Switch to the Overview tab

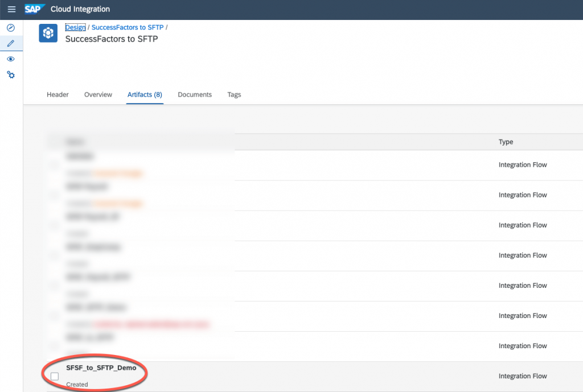[98, 95]
